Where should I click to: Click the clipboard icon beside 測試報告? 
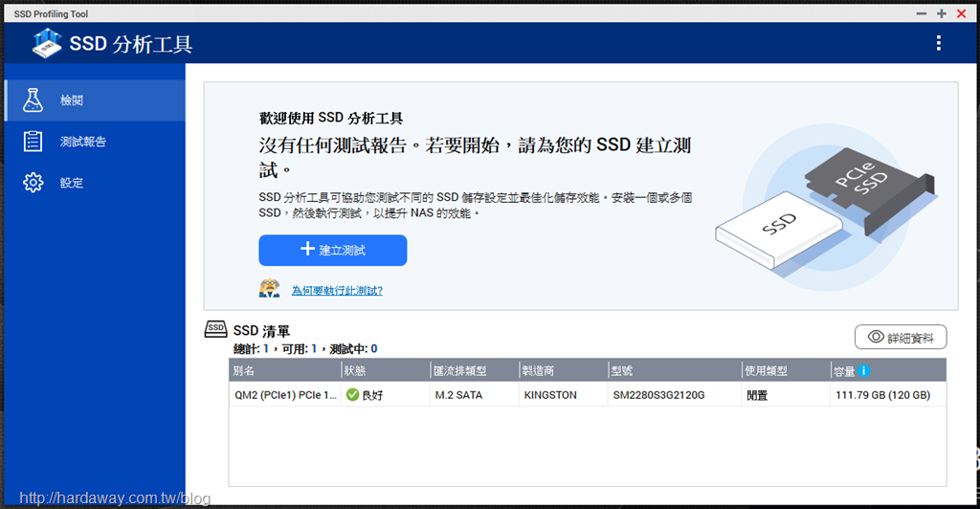tap(33, 142)
